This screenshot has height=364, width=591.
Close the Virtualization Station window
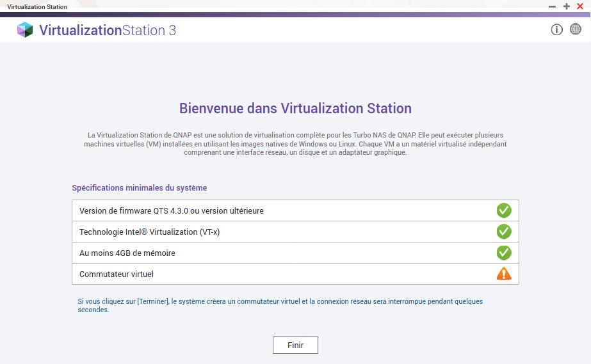click(x=580, y=6)
